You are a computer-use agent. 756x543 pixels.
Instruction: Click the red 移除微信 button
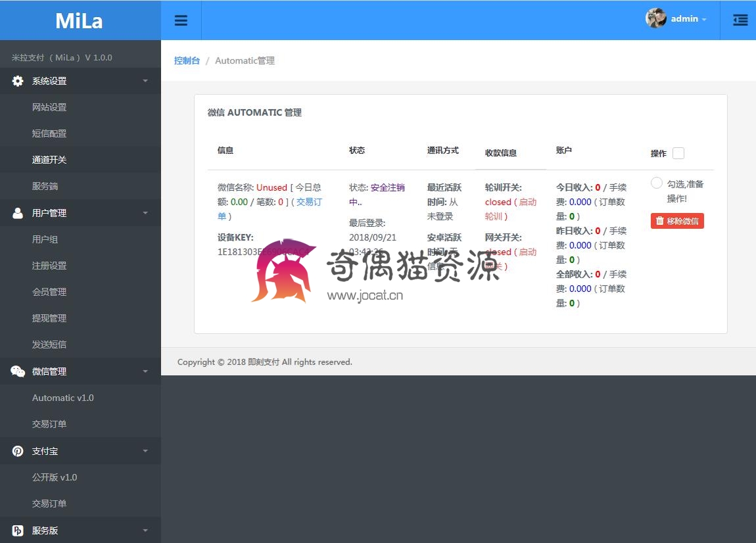(x=677, y=221)
